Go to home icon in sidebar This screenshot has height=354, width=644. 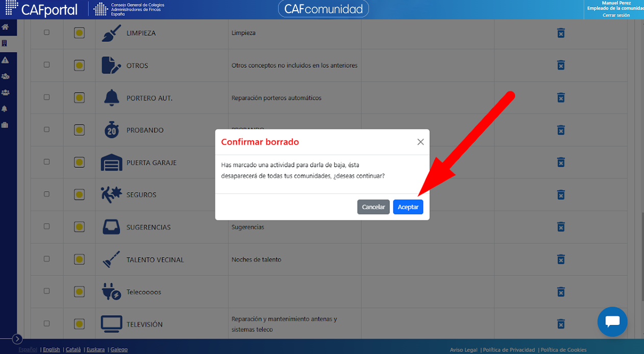5,27
